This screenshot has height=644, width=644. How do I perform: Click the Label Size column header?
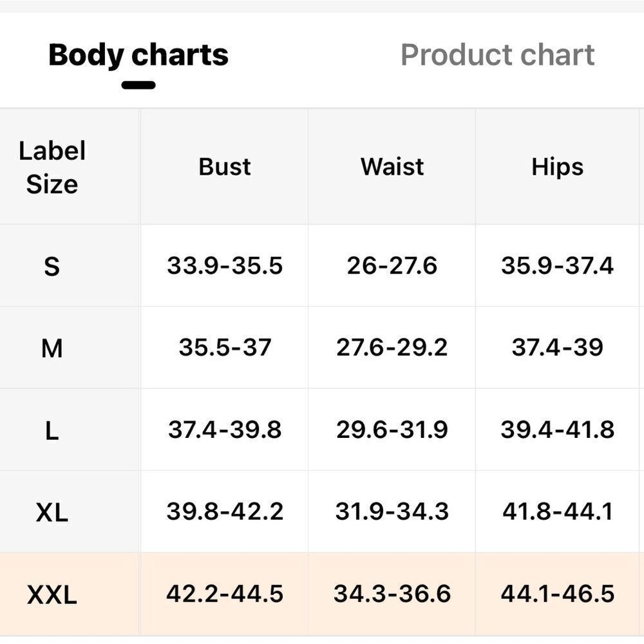coord(52,167)
